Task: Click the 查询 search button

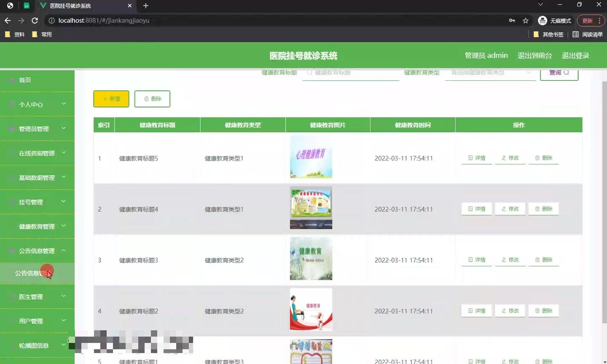Action: [559, 72]
